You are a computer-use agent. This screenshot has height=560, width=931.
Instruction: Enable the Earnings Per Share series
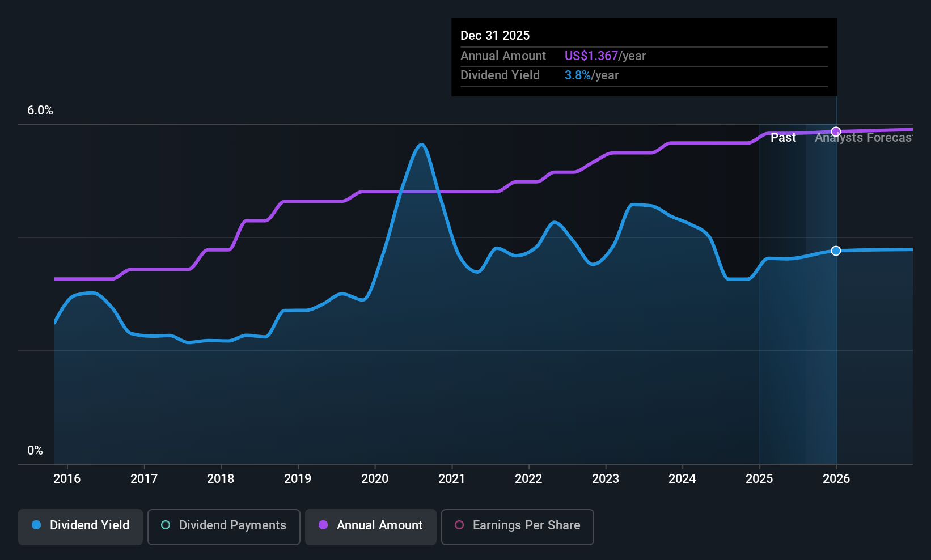point(518,527)
